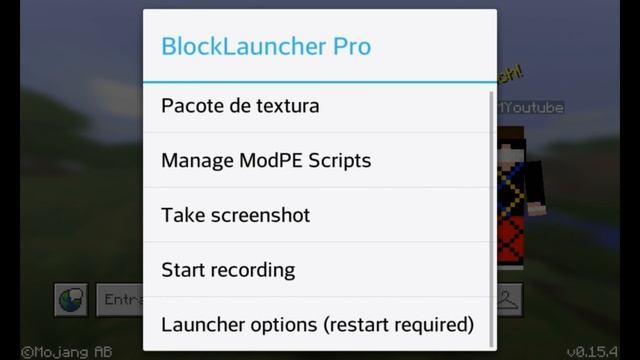Click the character's outstretched hand
This screenshot has height=360, width=640.
click(x=536, y=209)
